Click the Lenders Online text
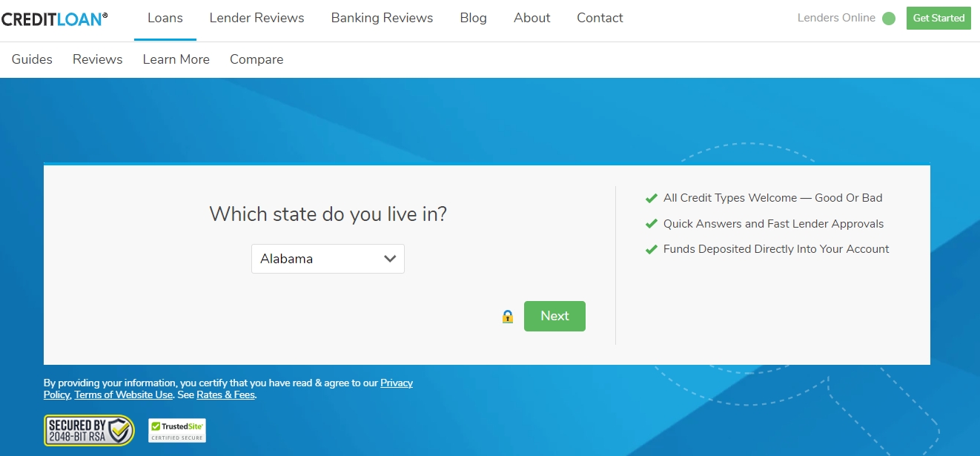Screen dimensions: 980x456 tap(836, 18)
